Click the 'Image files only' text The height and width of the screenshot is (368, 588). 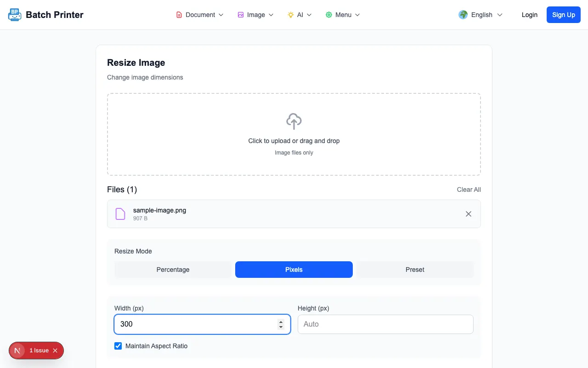pos(294,153)
